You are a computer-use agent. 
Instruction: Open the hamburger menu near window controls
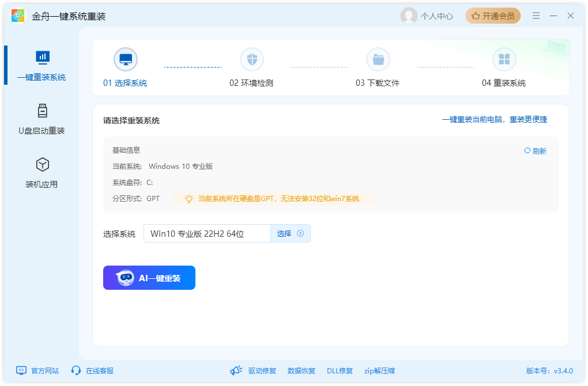536,16
